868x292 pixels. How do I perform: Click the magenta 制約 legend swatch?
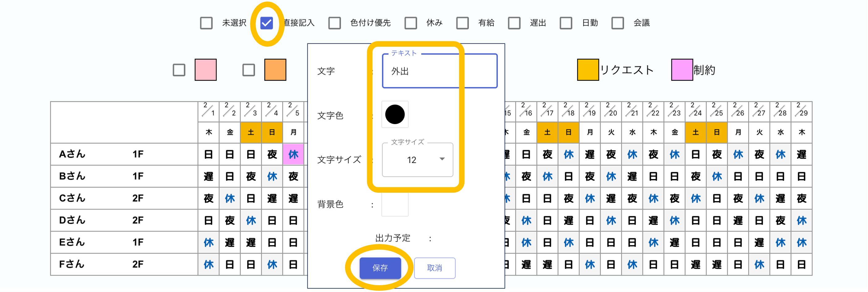682,70
